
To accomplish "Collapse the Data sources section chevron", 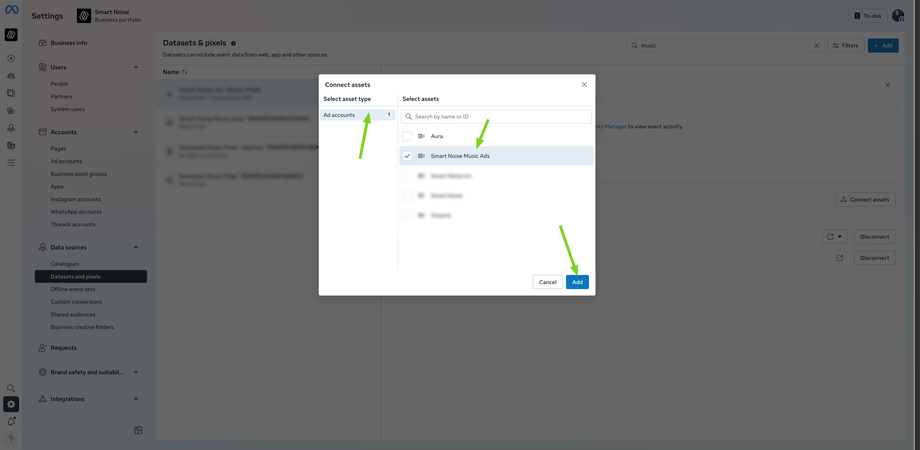I will (136, 247).
